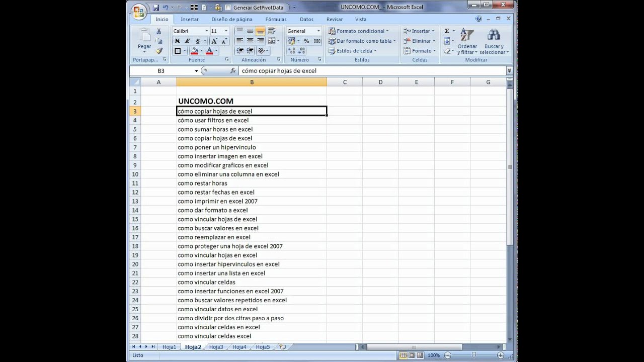The height and width of the screenshot is (362, 644).
Task: Toggle bold (N) formatting
Action: 177,41
